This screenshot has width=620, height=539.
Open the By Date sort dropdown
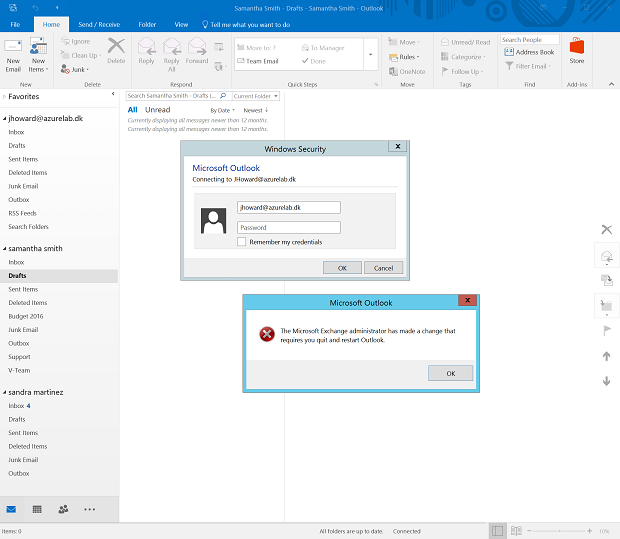point(223,110)
